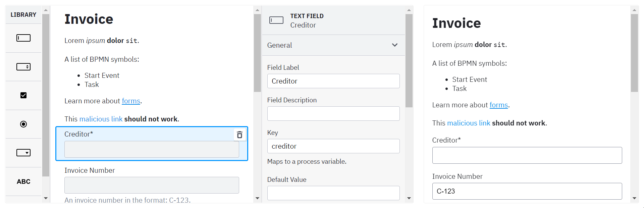Collapse the General section chevron

point(395,45)
